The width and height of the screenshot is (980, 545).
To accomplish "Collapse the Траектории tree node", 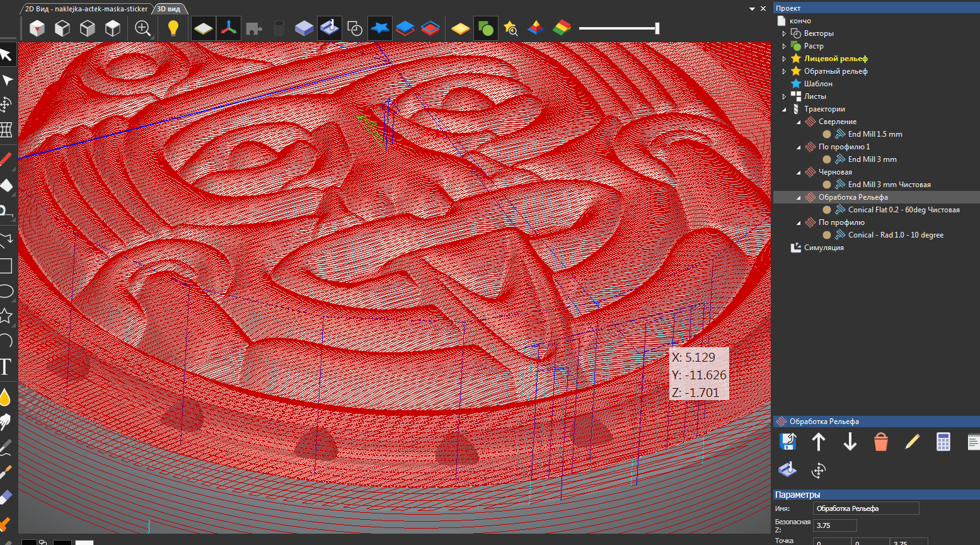I will tap(784, 109).
